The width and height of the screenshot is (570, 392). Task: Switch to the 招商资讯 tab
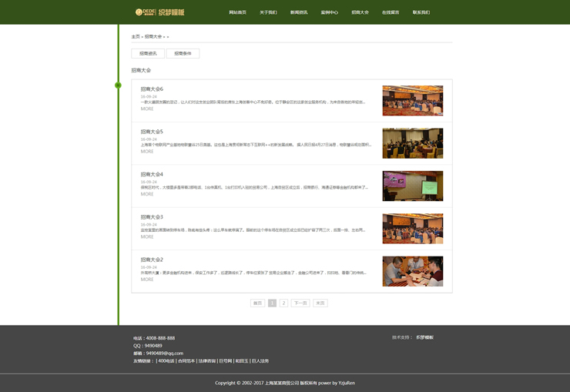point(148,54)
